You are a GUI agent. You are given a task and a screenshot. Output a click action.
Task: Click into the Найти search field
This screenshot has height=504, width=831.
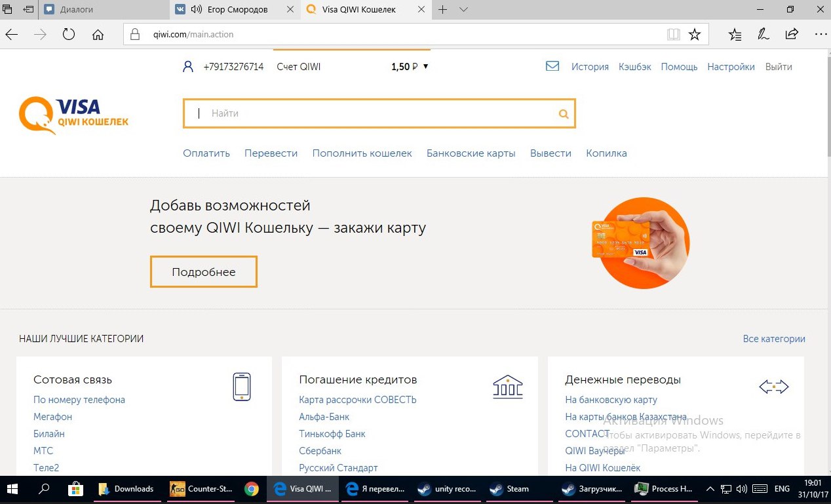(x=379, y=113)
